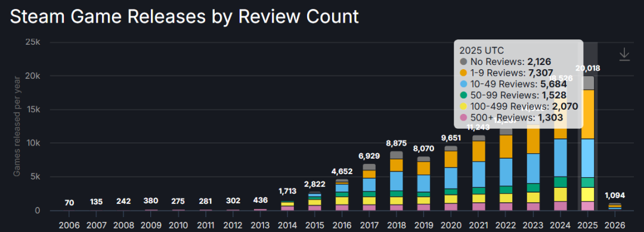
Task: Click the blue segment of the 2017 bar
Action: click(x=369, y=185)
